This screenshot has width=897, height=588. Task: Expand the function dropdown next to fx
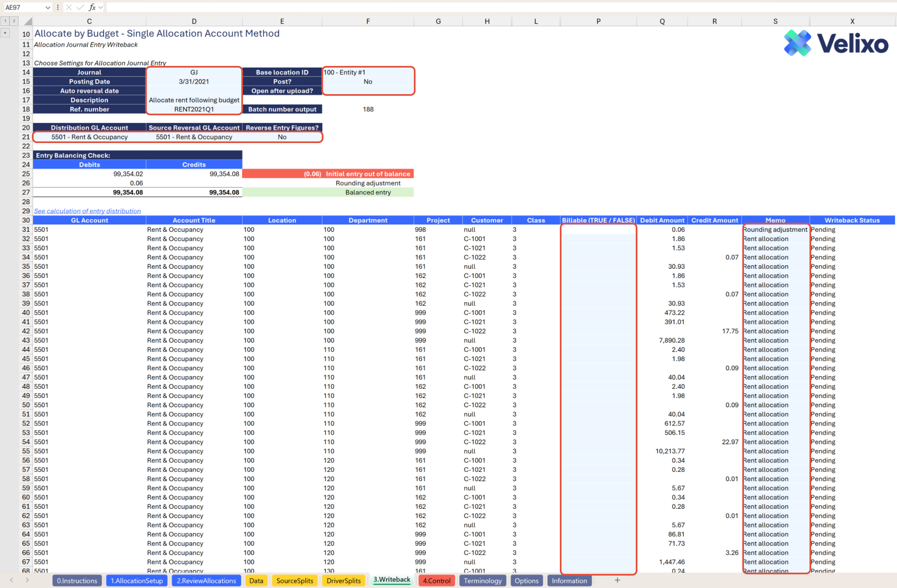pyautogui.click(x=100, y=7)
